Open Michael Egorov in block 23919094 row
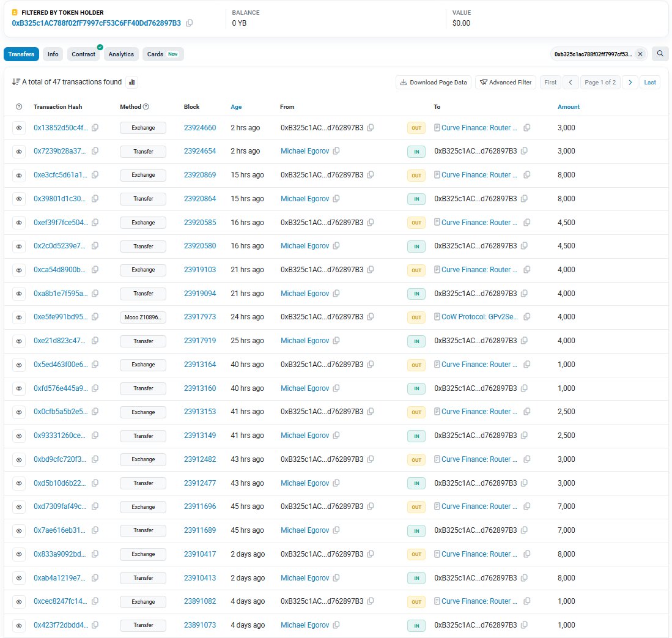Screen dimensions: 672x638 point(305,294)
